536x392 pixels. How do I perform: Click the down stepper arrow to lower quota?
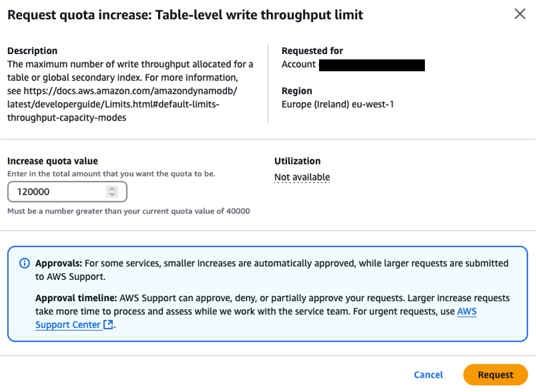point(111,194)
